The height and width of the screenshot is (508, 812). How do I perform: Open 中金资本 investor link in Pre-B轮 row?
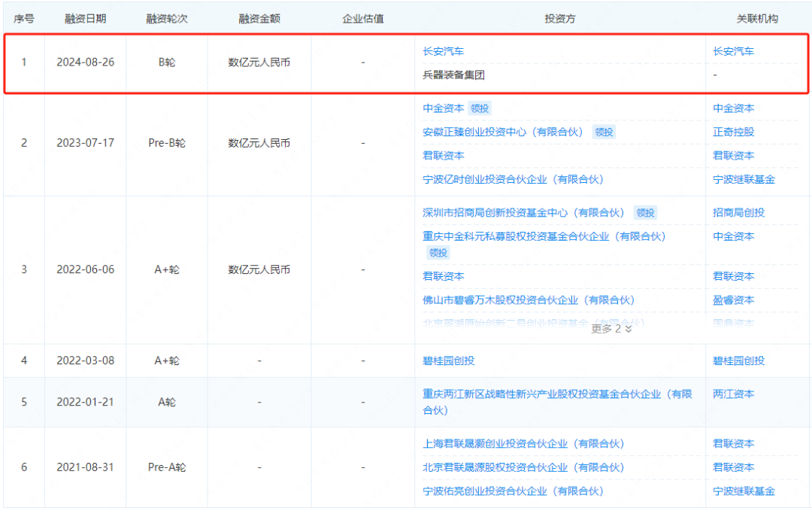(x=444, y=108)
